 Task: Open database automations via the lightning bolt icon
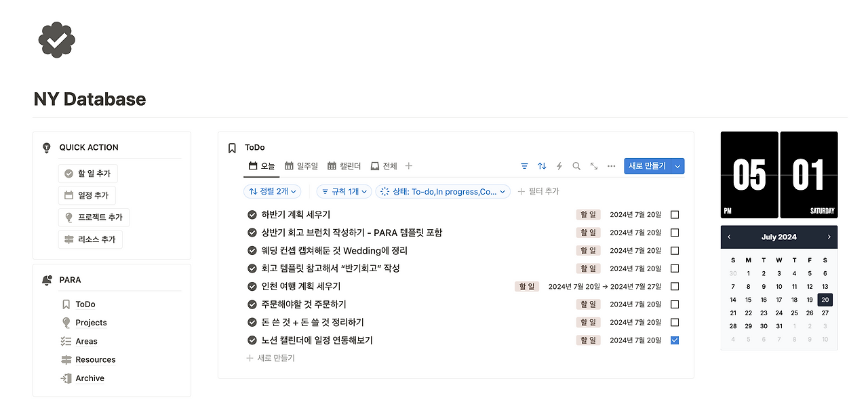pos(559,165)
